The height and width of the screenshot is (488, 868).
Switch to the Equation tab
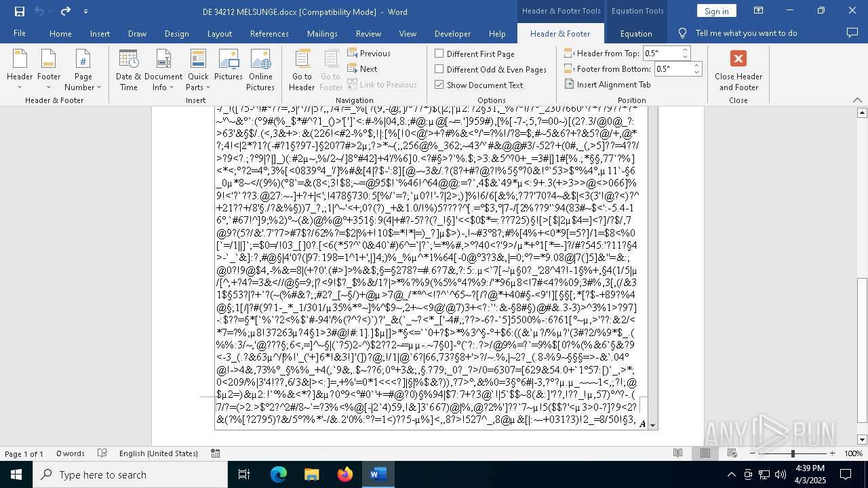coord(636,33)
